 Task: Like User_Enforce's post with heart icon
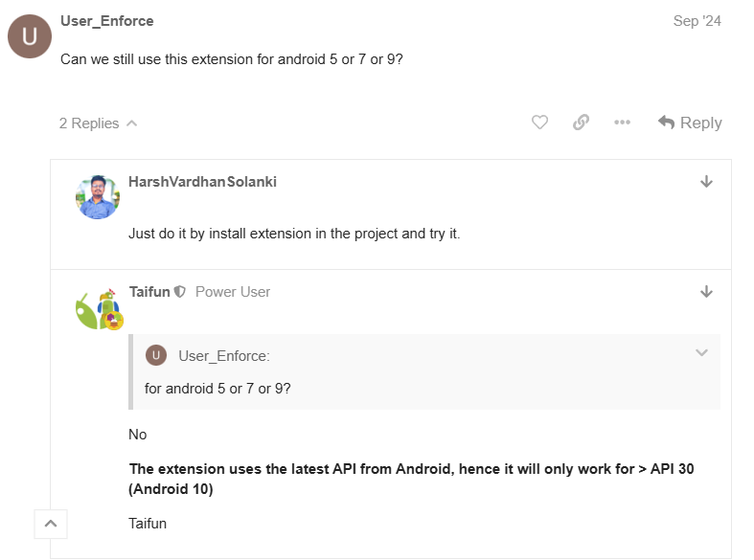pyautogui.click(x=539, y=123)
